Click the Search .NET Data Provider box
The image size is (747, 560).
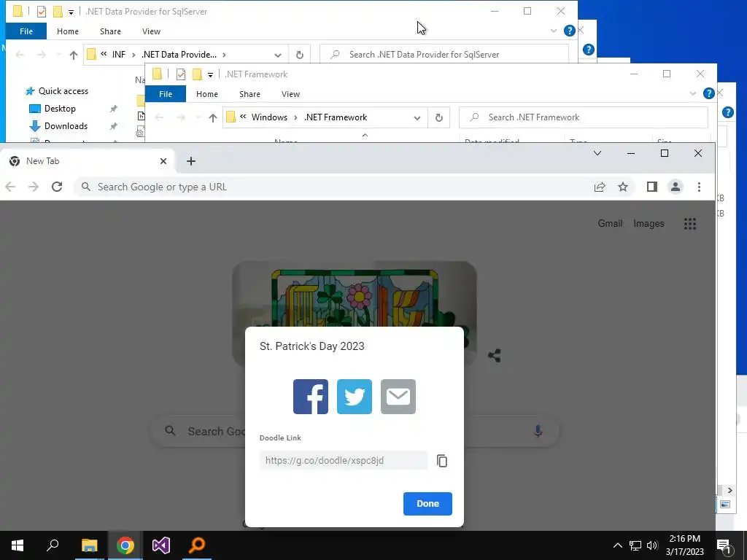444,54
